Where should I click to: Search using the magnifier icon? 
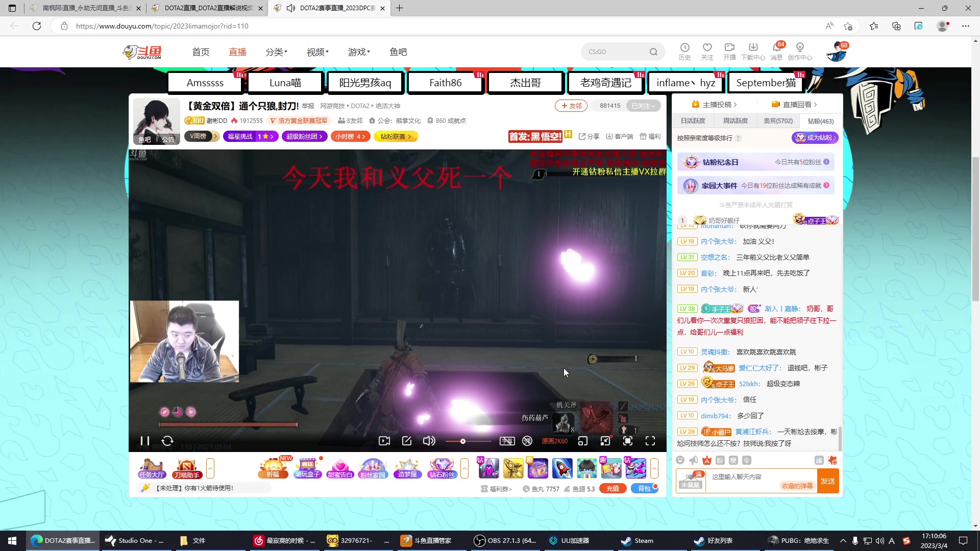coord(653,52)
